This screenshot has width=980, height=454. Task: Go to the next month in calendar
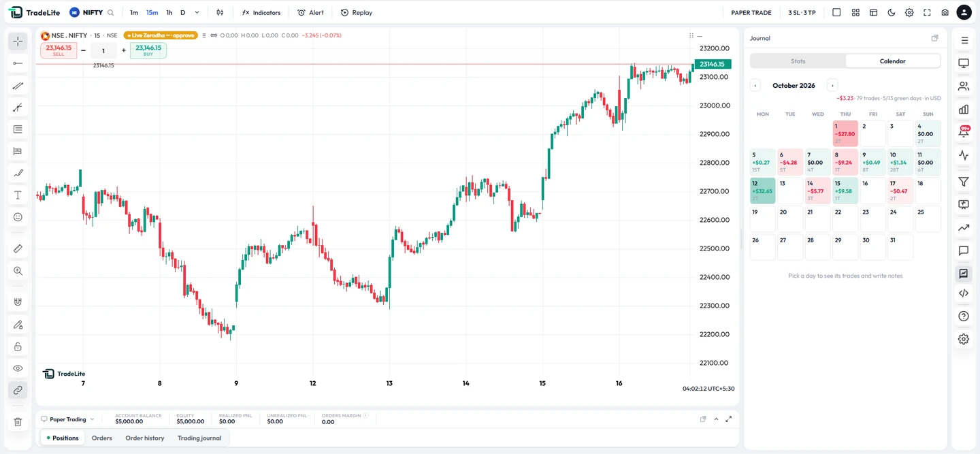pos(832,85)
